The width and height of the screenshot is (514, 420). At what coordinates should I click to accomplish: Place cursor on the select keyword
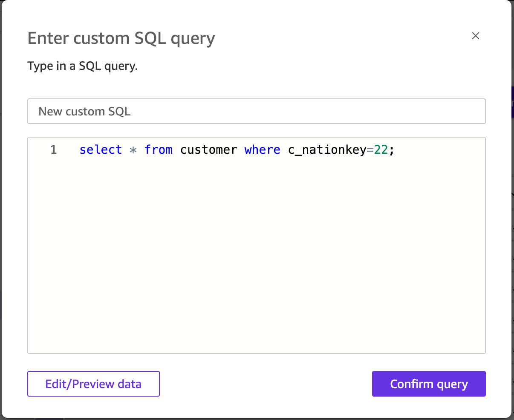coord(101,150)
